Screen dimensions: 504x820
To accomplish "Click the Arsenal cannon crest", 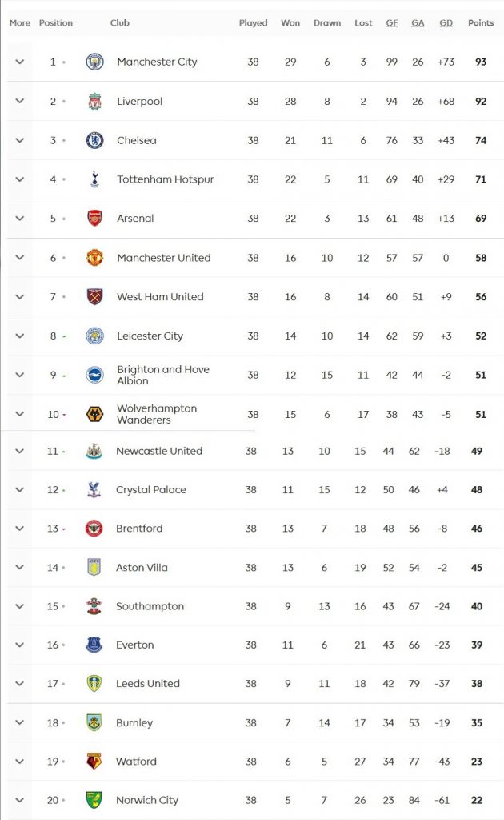I will tap(95, 218).
